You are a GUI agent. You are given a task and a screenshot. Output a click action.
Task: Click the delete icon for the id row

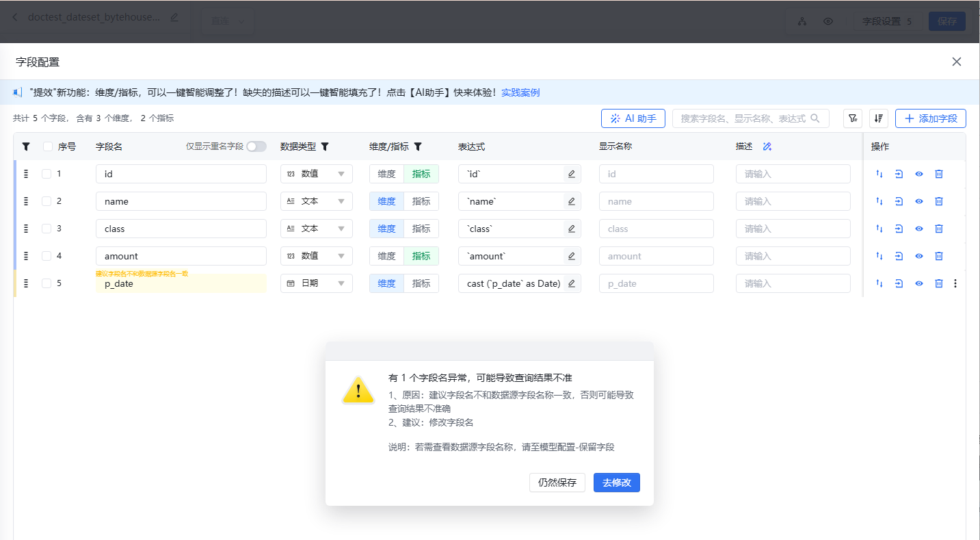(939, 174)
